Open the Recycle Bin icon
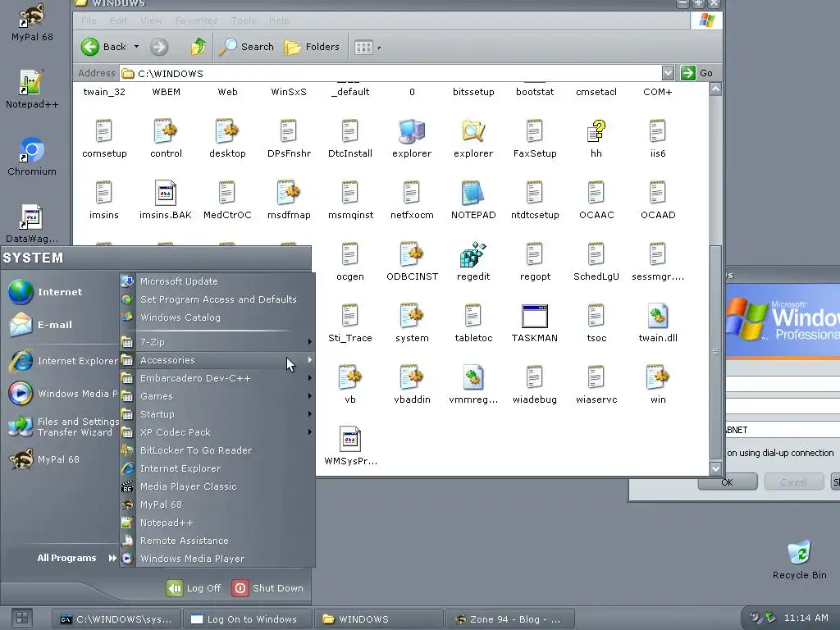The image size is (840, 630). 799,560
